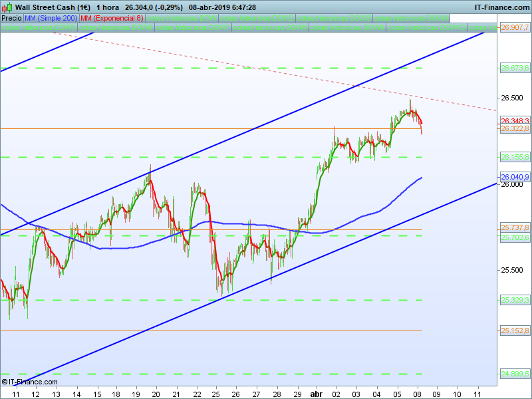Click the '1 hora' timeframe text
The height and width of the screenshot is (399, 532).
coord(108,7)
